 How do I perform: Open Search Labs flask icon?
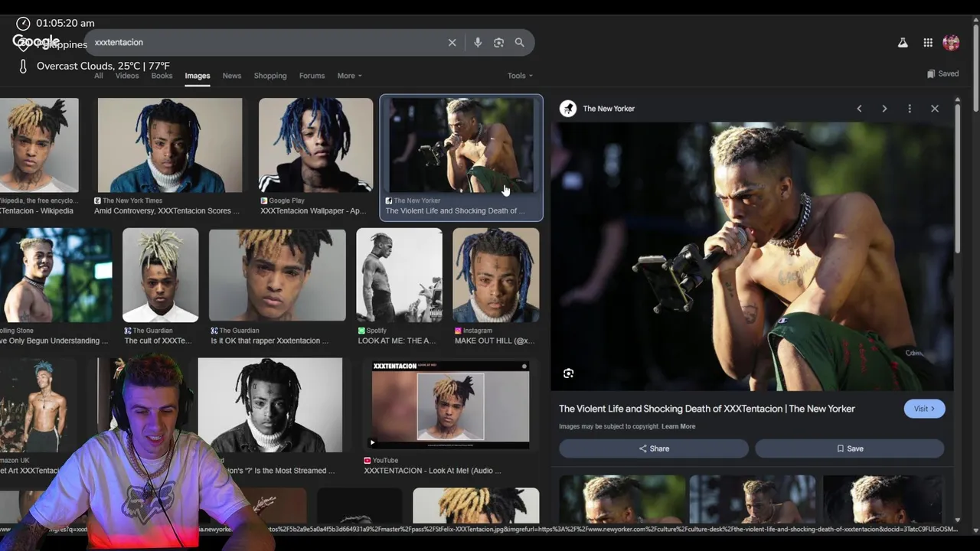[x=903, y=43]
